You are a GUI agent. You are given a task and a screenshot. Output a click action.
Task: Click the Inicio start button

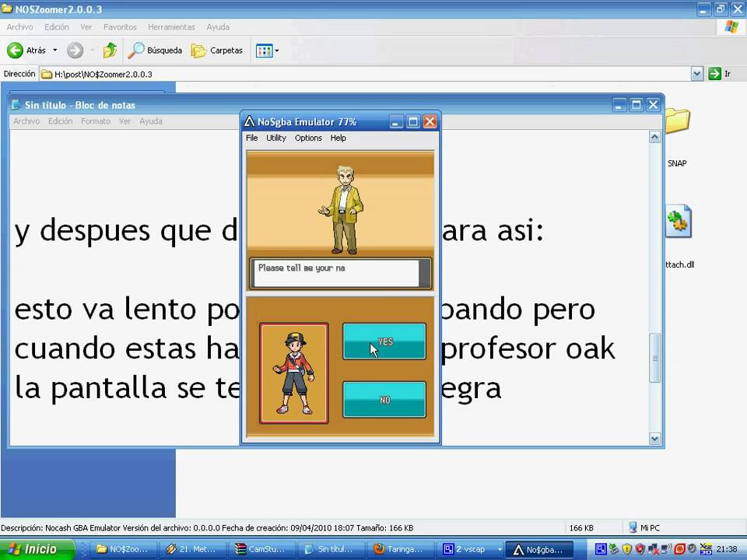coord(37,549)
